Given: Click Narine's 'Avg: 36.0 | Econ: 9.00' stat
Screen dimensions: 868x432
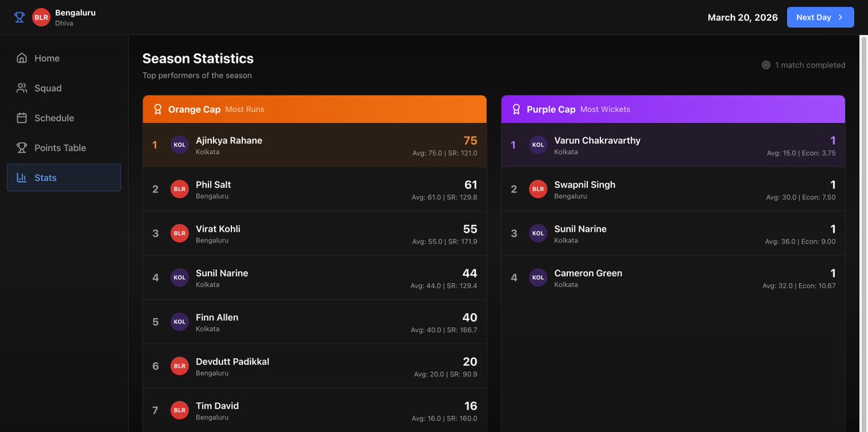Looking at the screenshot, I should (x=801, y=242).
